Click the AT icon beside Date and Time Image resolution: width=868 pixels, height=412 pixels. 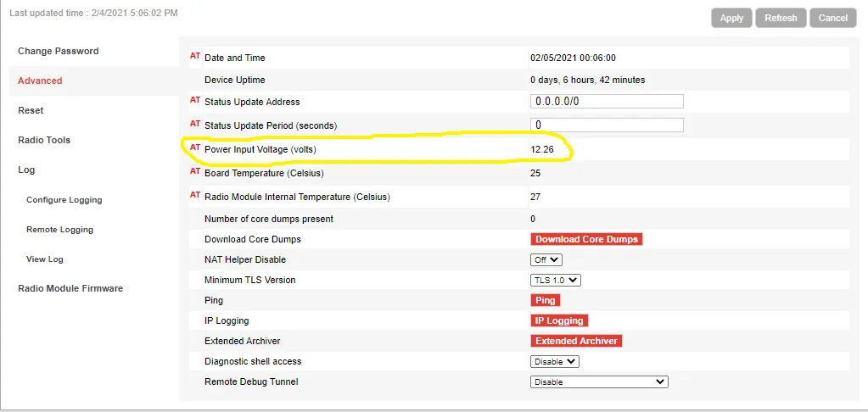[x=195, y=57]
